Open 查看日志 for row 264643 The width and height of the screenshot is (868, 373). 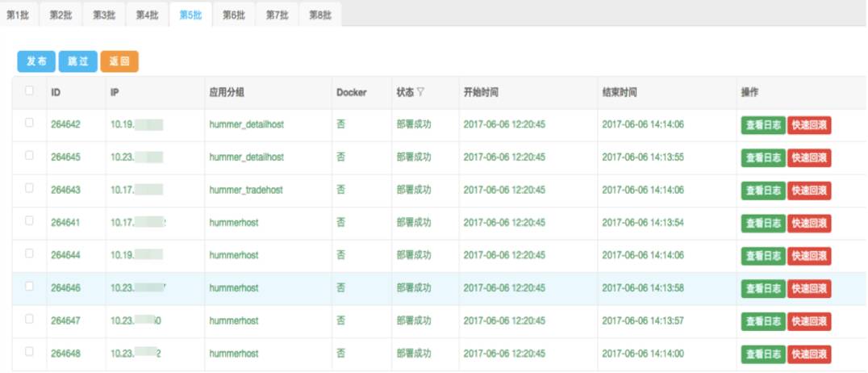coord(763,191)
